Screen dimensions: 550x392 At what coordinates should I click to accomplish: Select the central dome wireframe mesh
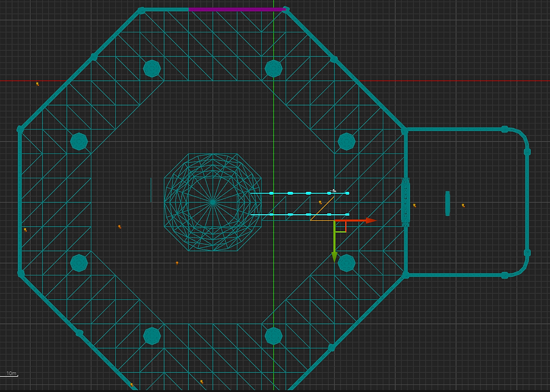(213, 202)
